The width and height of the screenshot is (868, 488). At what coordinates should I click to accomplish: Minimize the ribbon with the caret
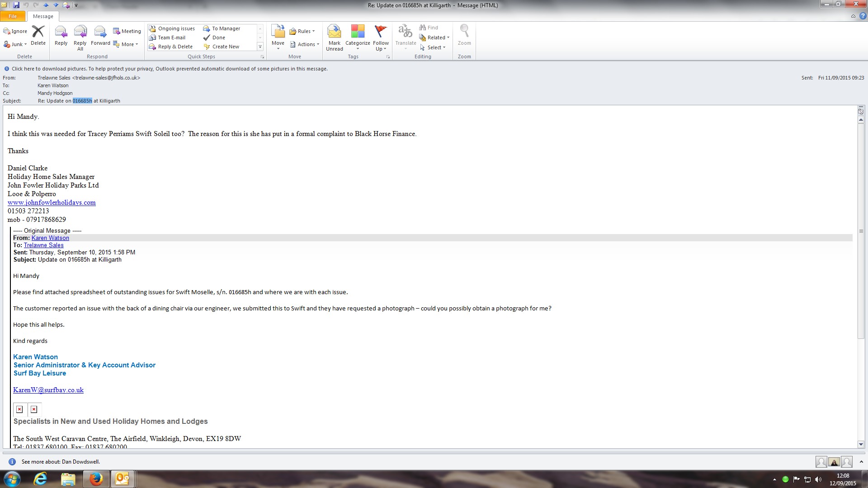(853, 16)
